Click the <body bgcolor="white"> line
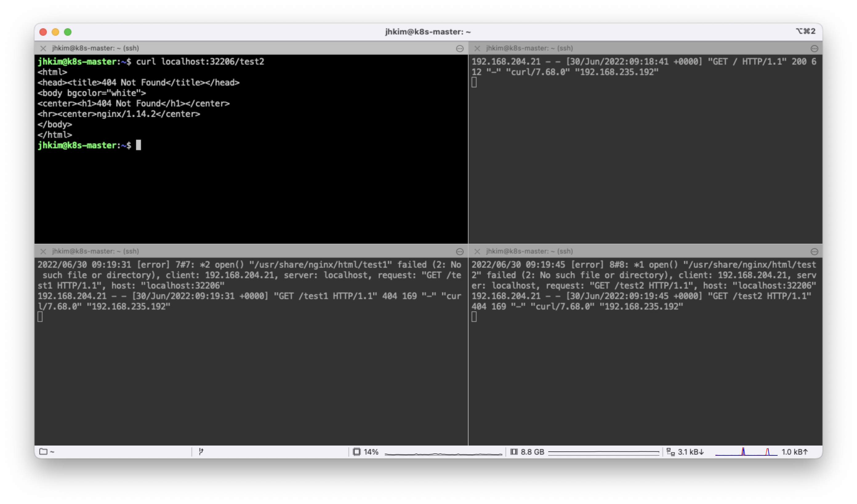857x504 pixels. tap(91, 93)
